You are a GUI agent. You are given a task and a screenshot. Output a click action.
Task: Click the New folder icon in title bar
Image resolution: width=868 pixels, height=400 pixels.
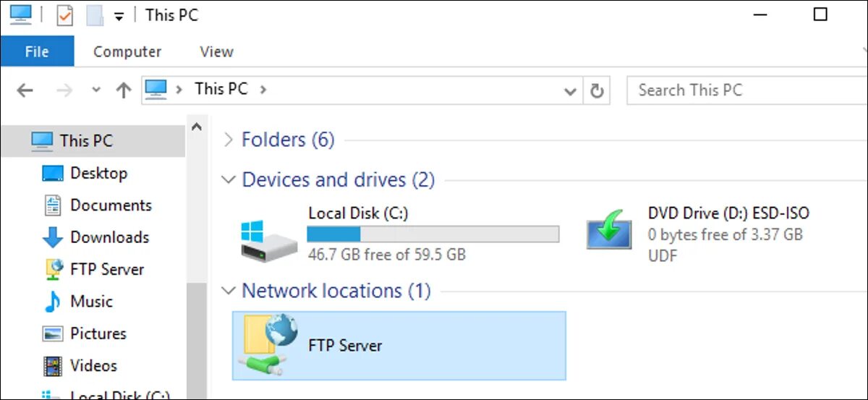click(95, 15)
